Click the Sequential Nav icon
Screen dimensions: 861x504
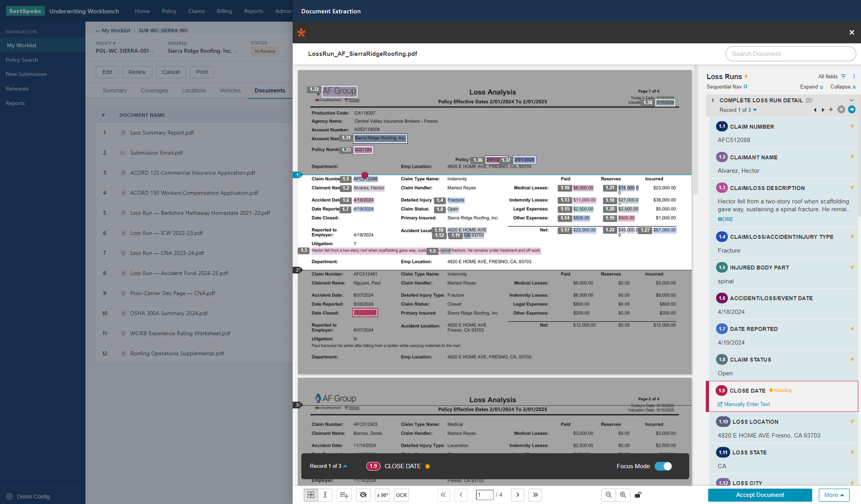(746, 87)
